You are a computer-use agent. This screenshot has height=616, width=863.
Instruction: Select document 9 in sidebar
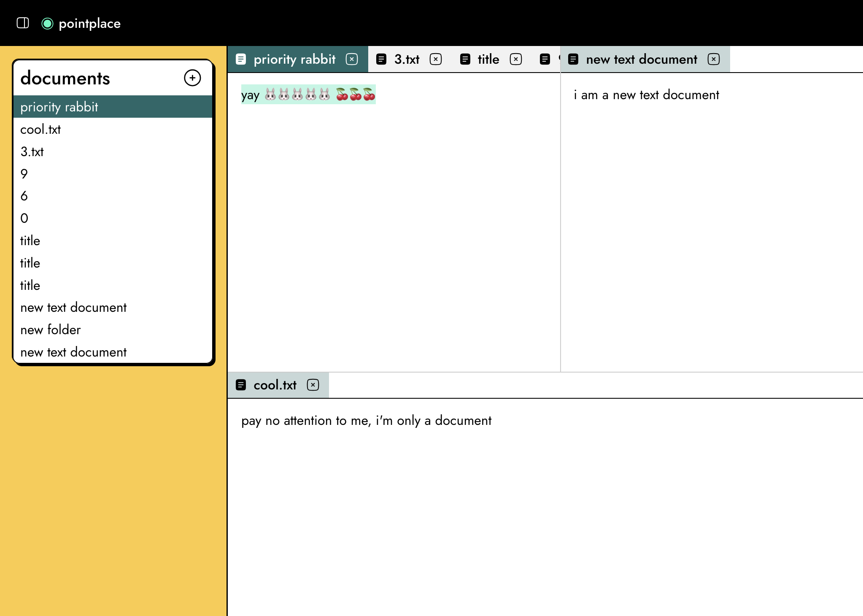click(x=24, y=174)
